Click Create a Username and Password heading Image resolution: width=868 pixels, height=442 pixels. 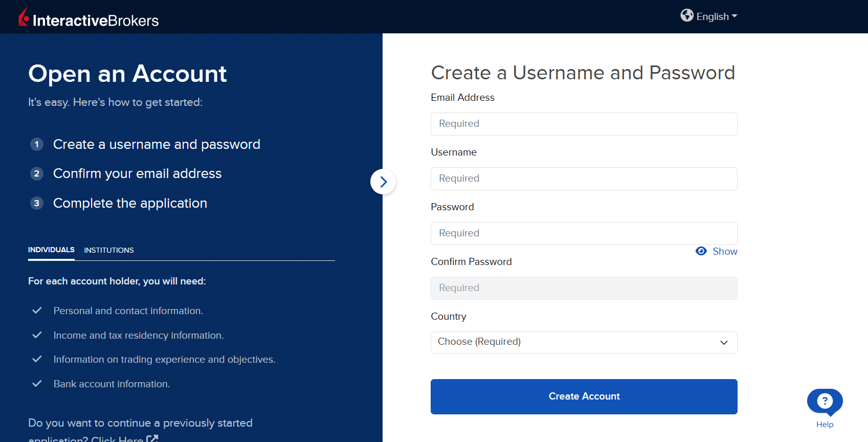click(x=583, y=73)
